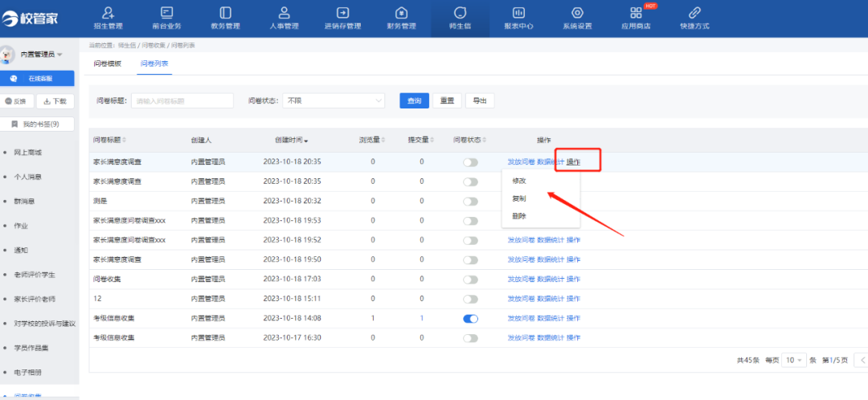
Task: Open the 问卷状态 不限 dropdown
Action: click(x=334, y=100)
